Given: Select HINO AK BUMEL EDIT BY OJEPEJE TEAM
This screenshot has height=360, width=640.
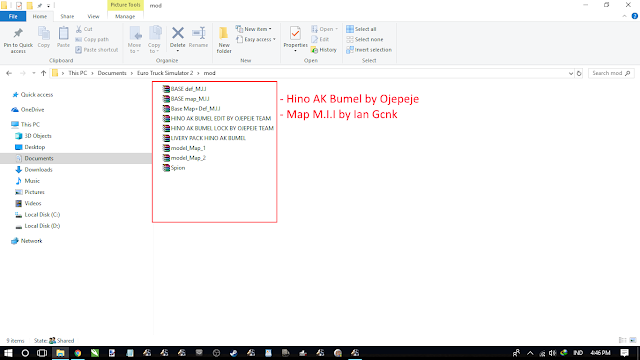Looking at the screenshot, I should pyautogui.click(x=217, y=118).
